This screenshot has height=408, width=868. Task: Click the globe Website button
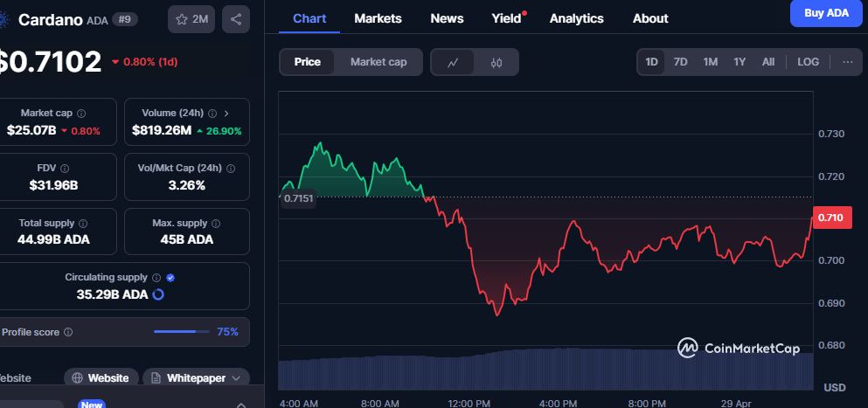[101, 378]
